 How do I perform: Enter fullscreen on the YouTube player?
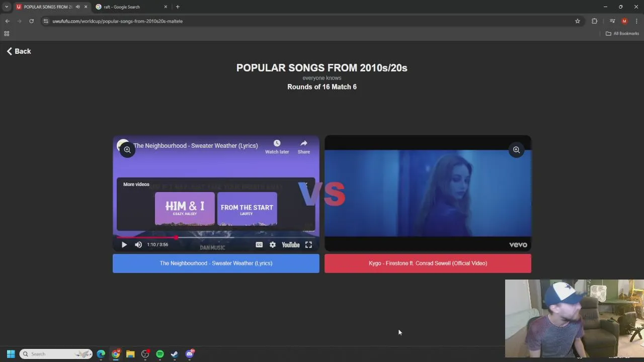point(308,245)
